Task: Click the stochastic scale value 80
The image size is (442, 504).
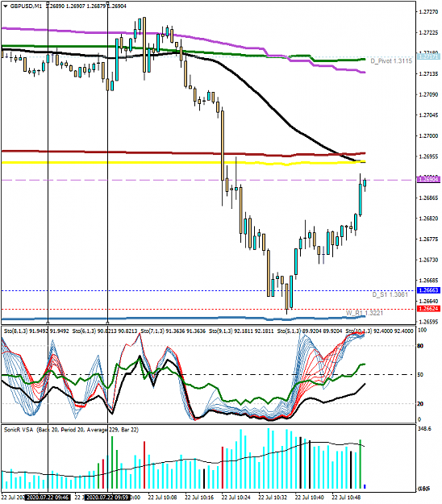Action: coord(420,346)
